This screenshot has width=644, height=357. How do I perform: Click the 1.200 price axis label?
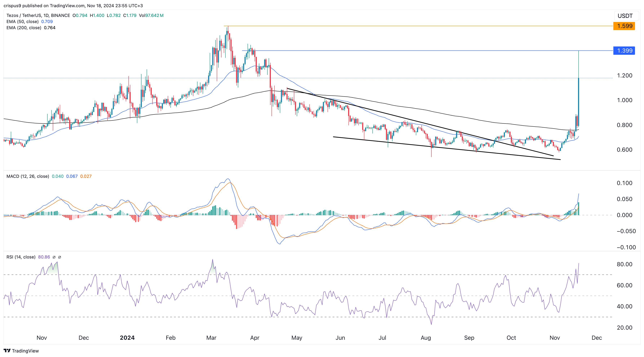625,75
